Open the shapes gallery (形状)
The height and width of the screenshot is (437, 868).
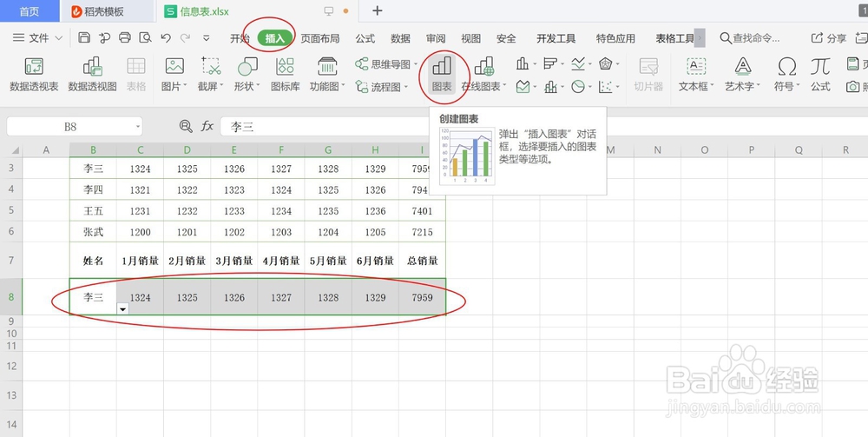click(247, 74)
